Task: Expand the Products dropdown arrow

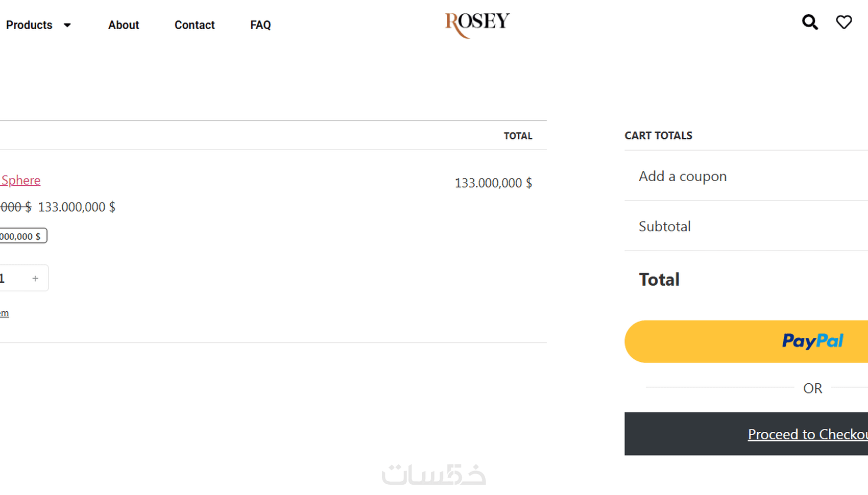Action: point(67,25)
